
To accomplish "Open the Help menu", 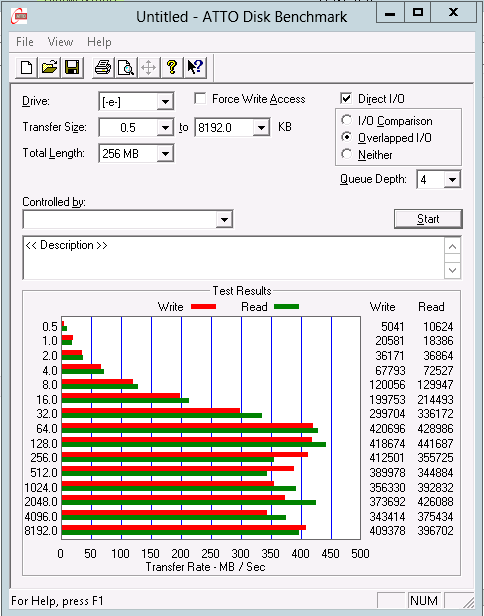I will pyautogui.click(x=99, y=42).
